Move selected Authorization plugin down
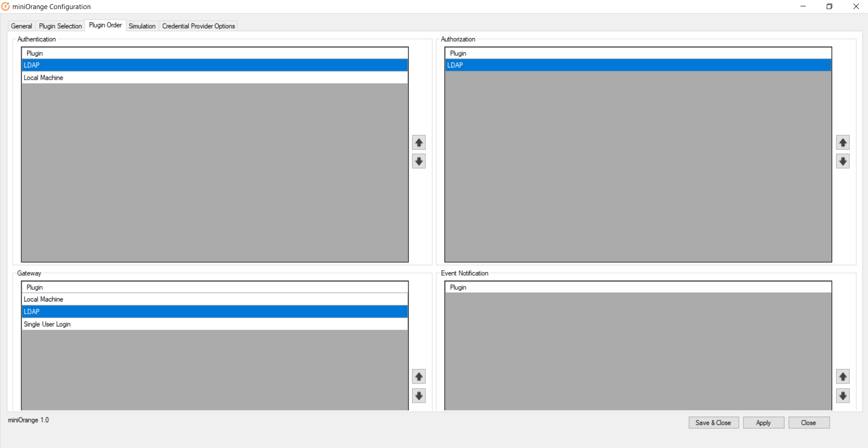Viewport: 868px width, 448px height. [x=843, y=161]
